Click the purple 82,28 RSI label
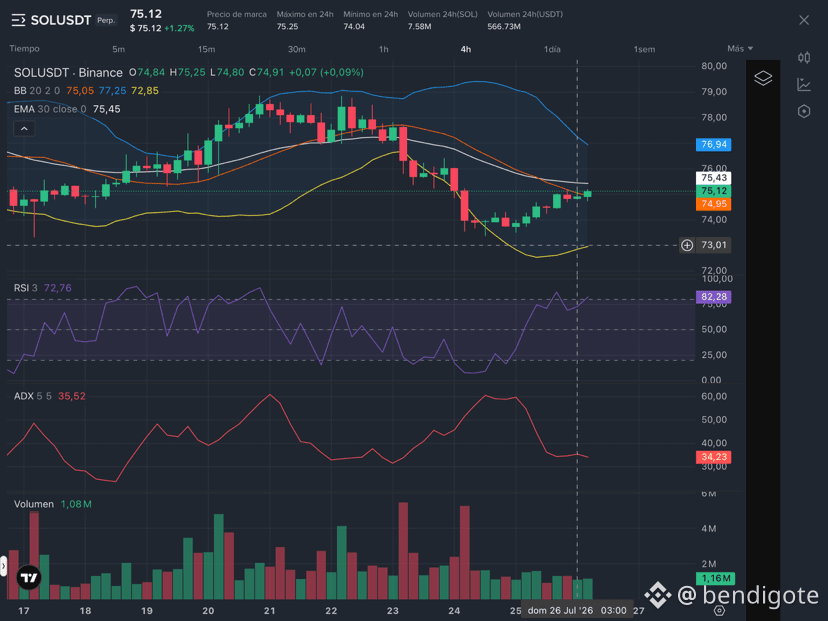The image size is (828, 621). point(713,297)
